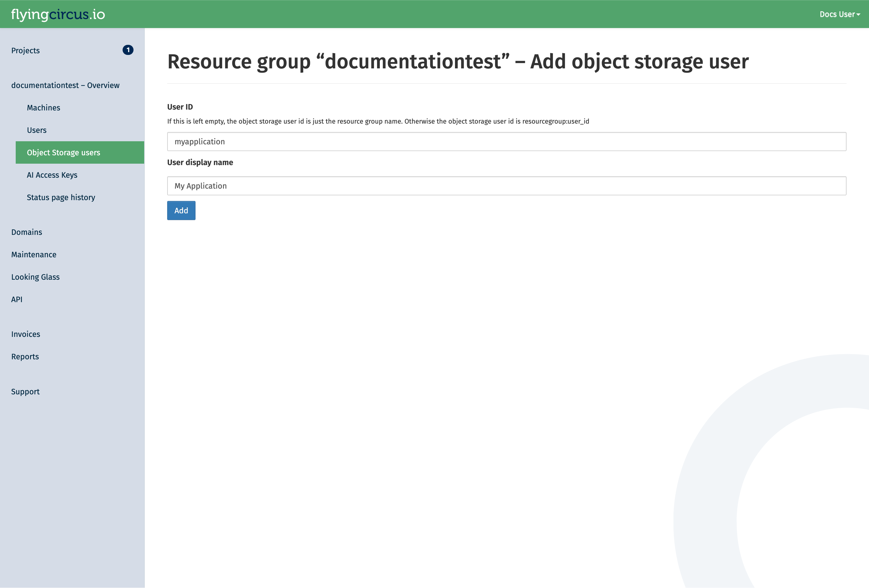
Task: Open Projects in the sidebar
Action: tap(26, 50)
